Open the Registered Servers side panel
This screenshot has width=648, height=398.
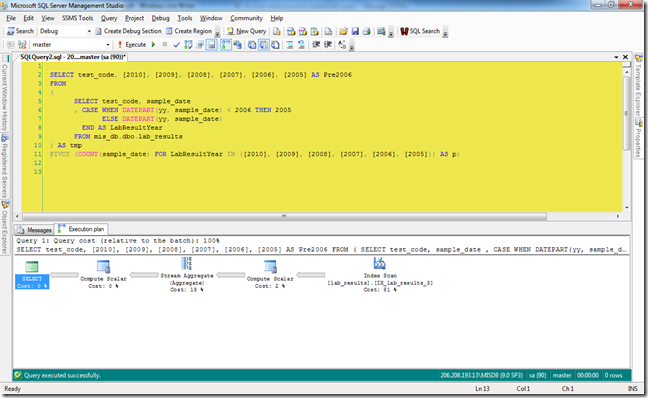tap(5, 165)
